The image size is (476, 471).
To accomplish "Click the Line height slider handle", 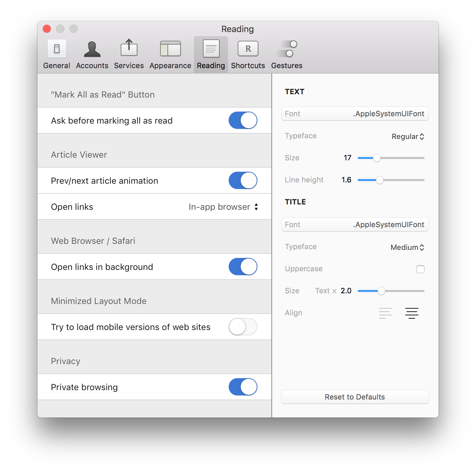I will click(x=379, y=180).
